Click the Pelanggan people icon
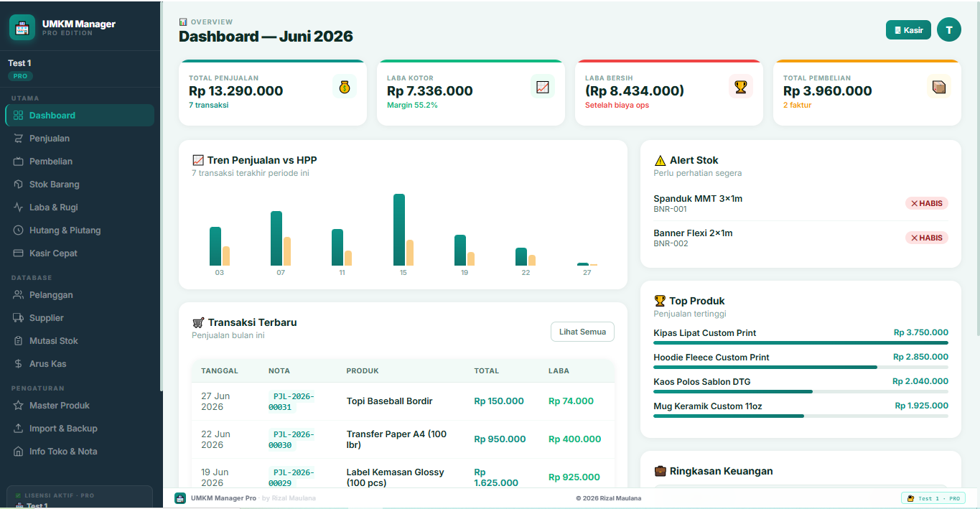The width and height of the screenshot is (980, 509). pyautogui.click(x=19, y=295)
